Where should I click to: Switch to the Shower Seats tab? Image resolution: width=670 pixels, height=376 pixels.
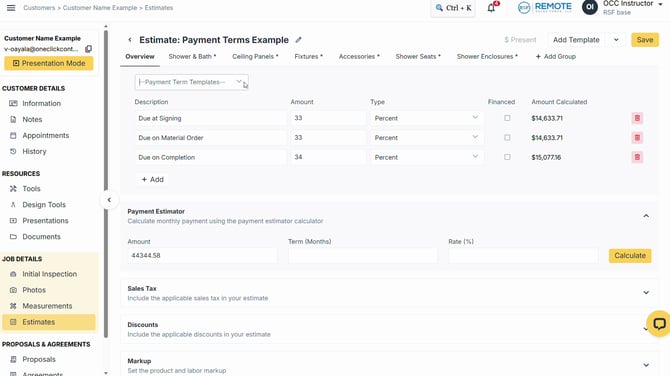click(418, 56)
